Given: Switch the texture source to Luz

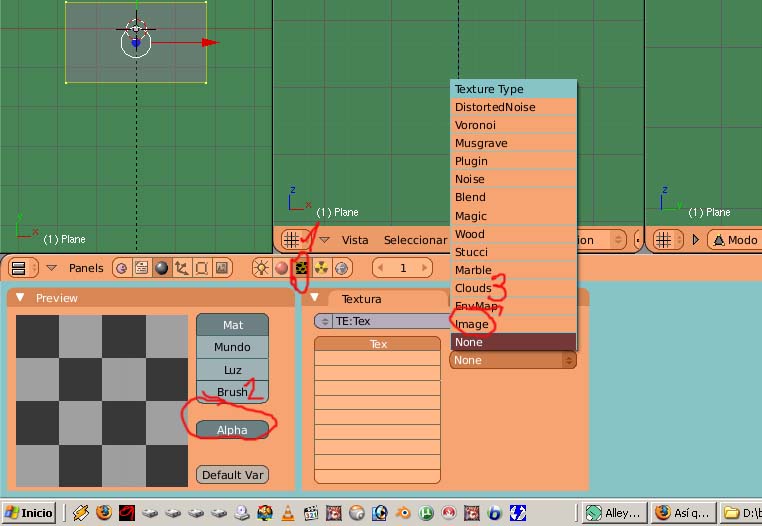Looking at the screenshot, I should (232, 370).
